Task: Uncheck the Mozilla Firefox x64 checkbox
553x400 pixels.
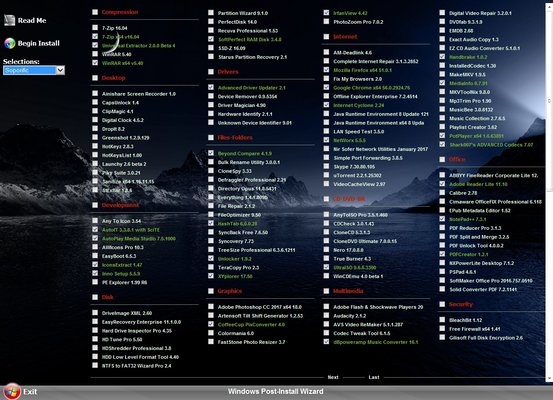Action: [x=326, y=70]
